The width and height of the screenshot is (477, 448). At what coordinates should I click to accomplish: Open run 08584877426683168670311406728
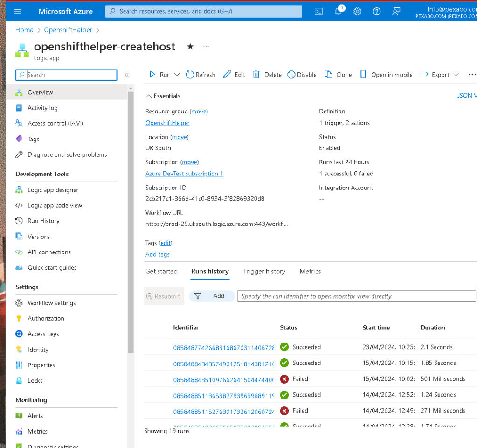[224, 348]
